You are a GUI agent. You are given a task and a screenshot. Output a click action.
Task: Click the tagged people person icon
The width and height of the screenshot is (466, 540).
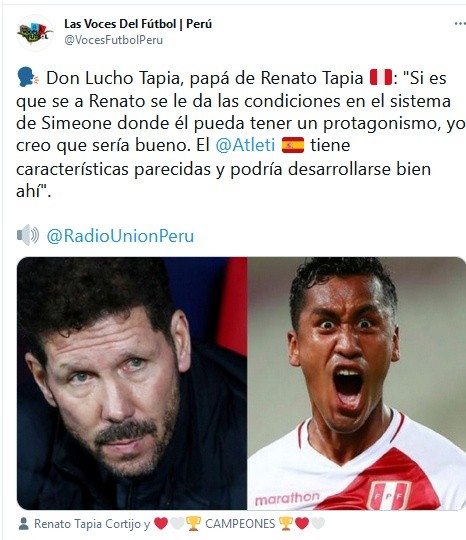pos(23,524)
